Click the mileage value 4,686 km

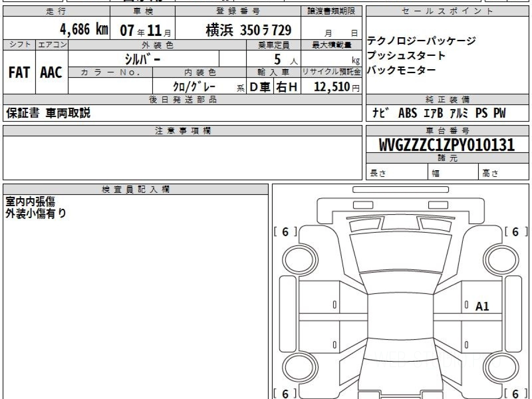click(84, 30)
